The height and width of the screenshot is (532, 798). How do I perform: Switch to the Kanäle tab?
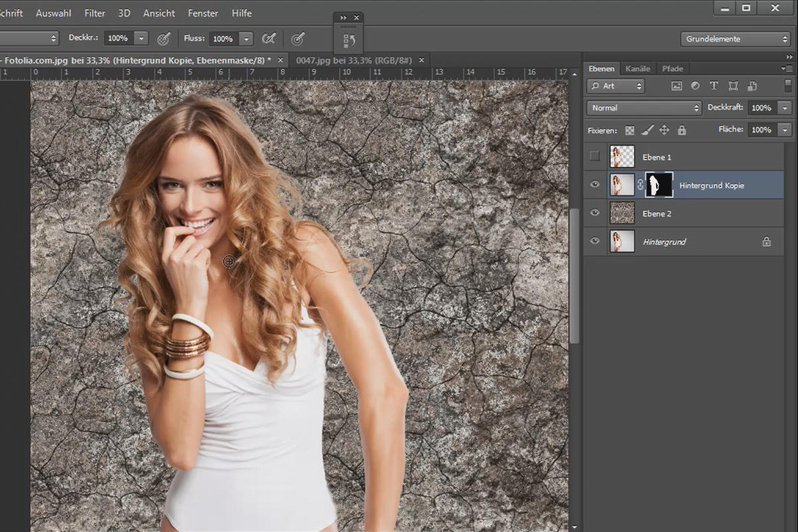[x=638, y=68]
